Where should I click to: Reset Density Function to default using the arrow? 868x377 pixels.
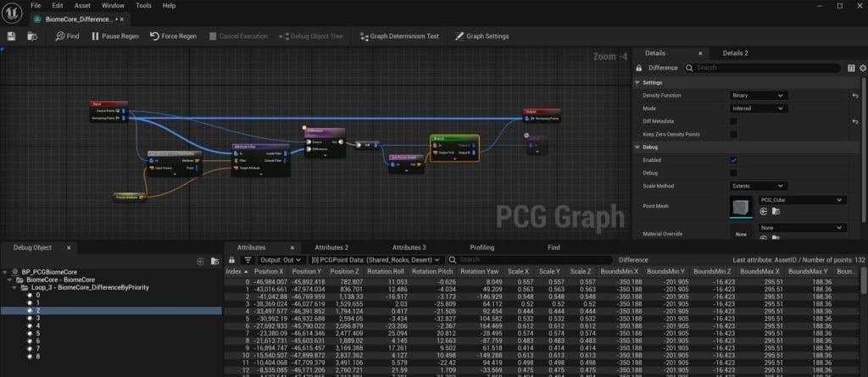(855, 96)
